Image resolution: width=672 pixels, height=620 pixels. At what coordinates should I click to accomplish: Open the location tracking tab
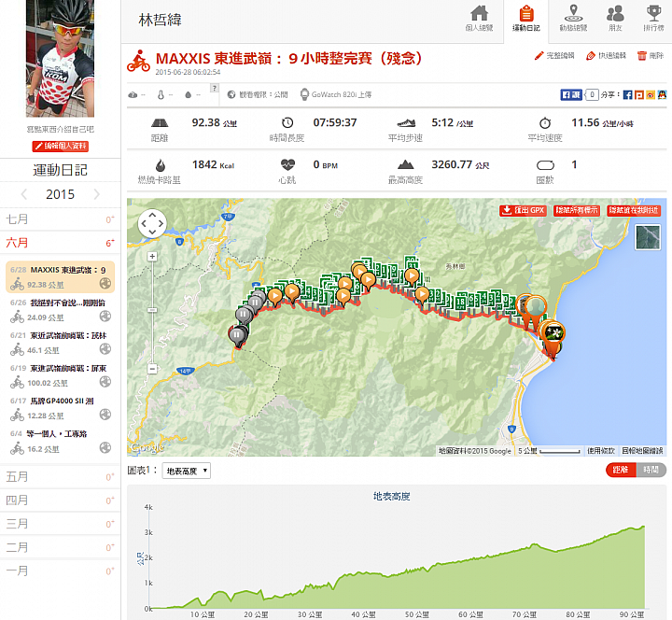[x=573, y=20]
